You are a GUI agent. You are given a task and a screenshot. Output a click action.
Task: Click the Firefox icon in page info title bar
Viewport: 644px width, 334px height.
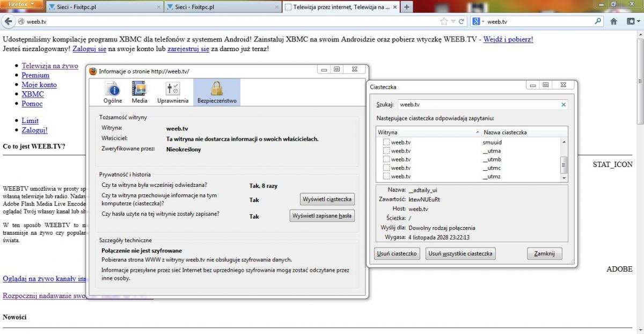coord(93,71)
